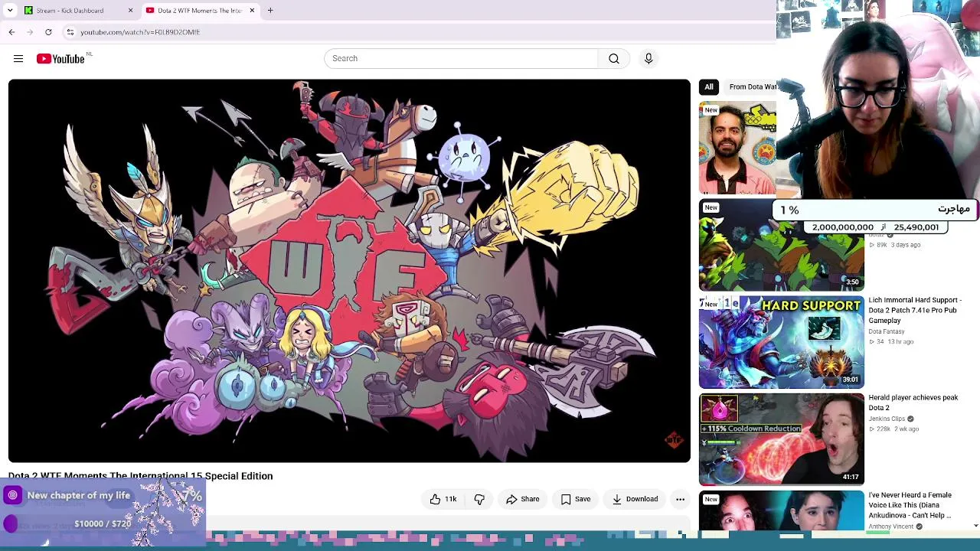Visit the Anthony Vincent channel
The height and width of the screenshot is (551, 980).
click(891, 527)
